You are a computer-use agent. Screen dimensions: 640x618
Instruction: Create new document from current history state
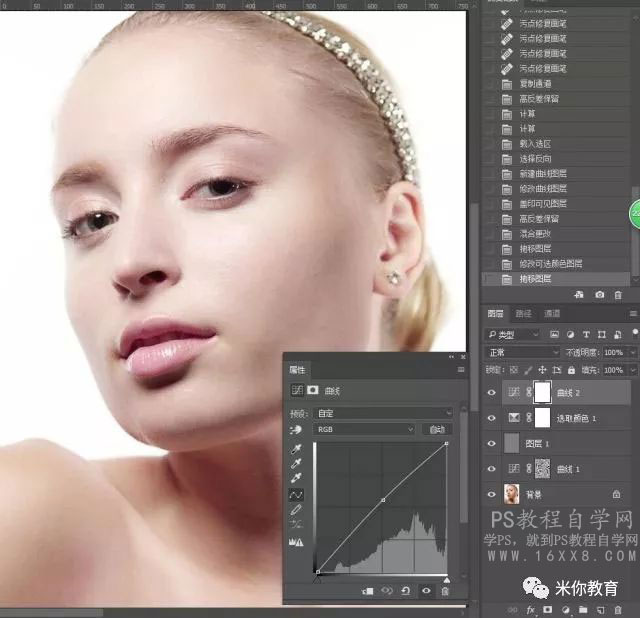coord(579,295)
